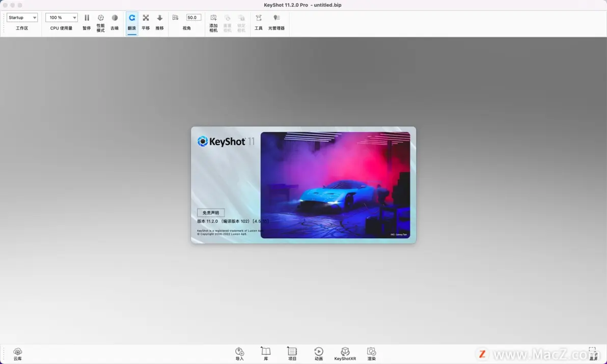
Task: Open the Light Manager (光管理器)
Action: (x=277, y=18)
